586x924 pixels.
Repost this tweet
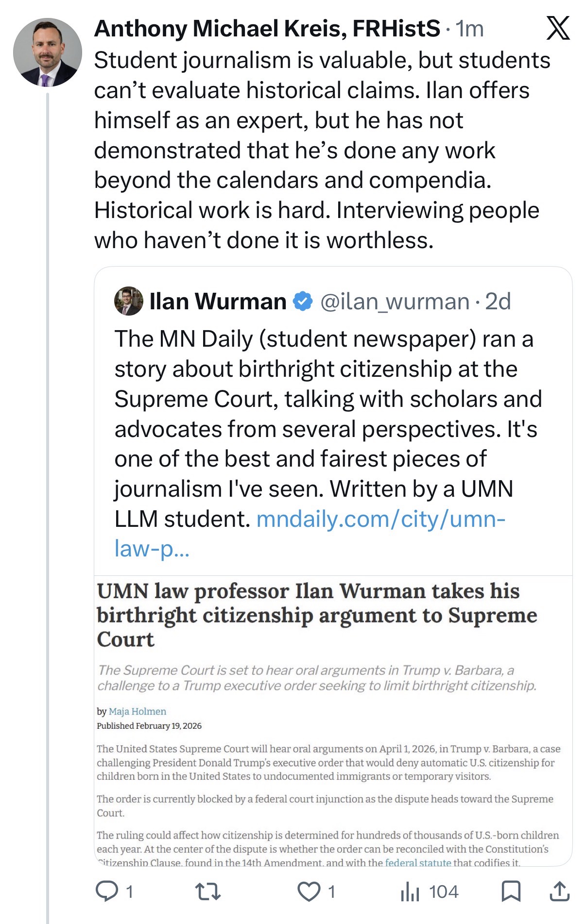[x=207, y=891]
